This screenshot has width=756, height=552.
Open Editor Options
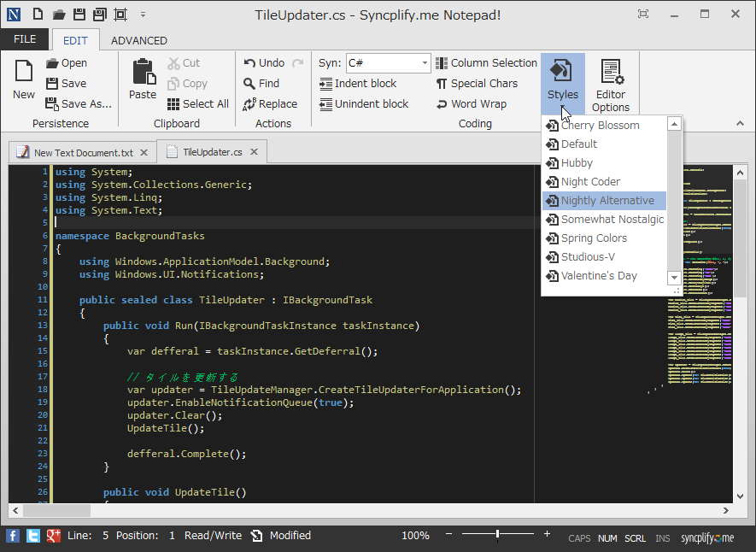(x=611, y=85)
